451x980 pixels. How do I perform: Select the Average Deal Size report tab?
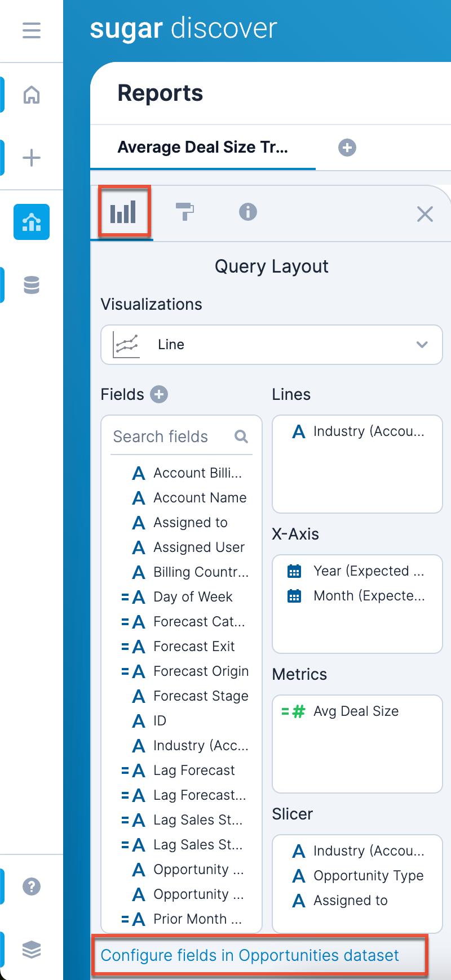point(202,148)
